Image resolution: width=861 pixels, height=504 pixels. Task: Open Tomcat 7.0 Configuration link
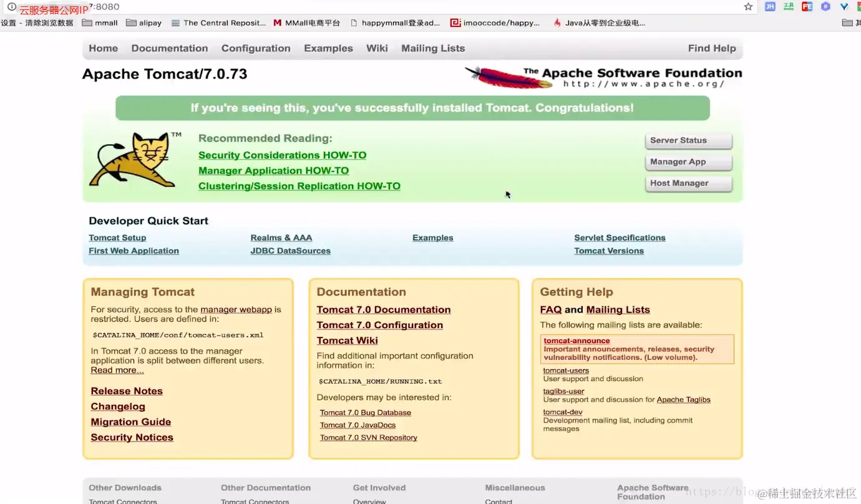point(380,326)
